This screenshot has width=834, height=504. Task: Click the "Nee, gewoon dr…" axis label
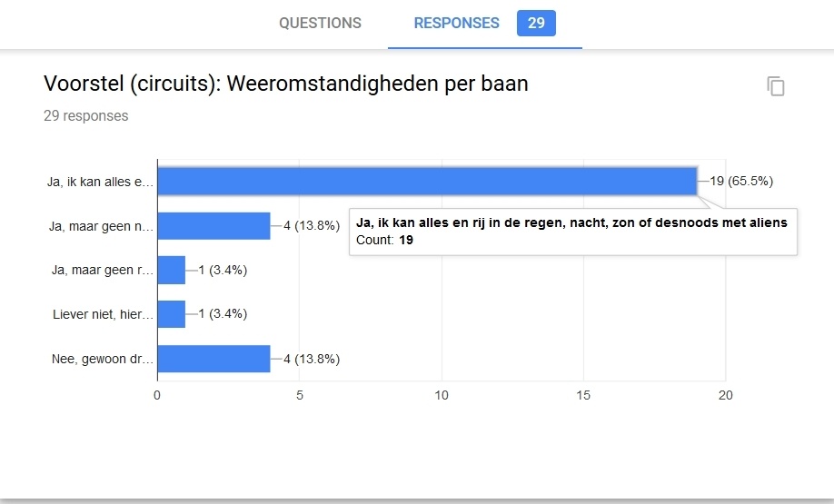coord(102,360)
